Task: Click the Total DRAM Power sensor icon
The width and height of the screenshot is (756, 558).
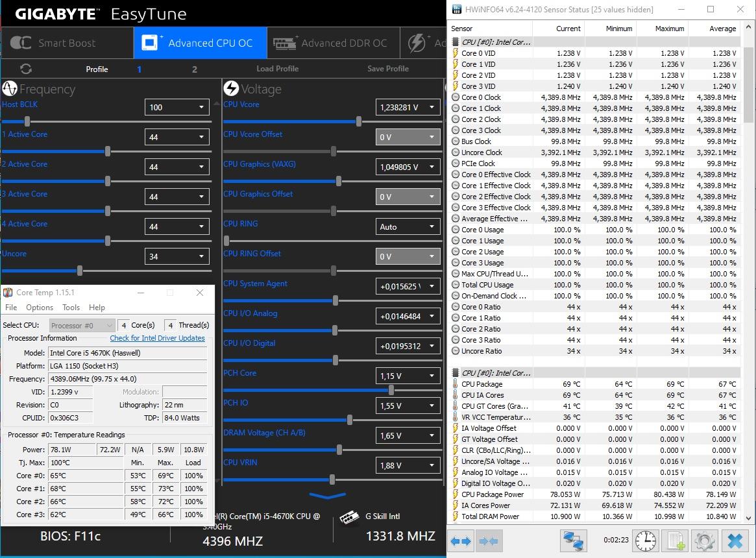Action: 455,516
